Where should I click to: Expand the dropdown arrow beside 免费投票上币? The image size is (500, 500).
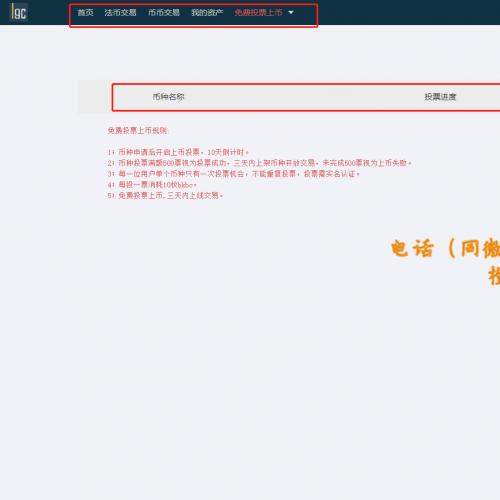tap(291, 13)
